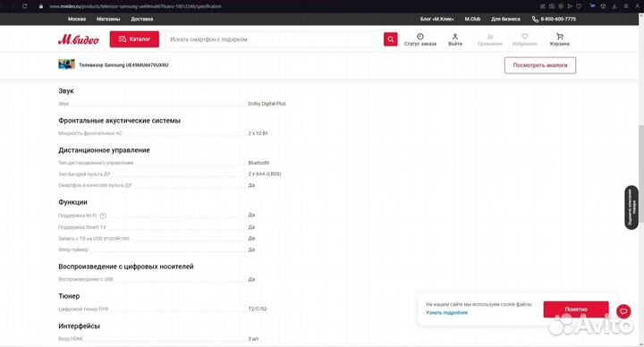Open the browser cube extensions icon
The width and height of the screenshot is (644, 347).
603,6
